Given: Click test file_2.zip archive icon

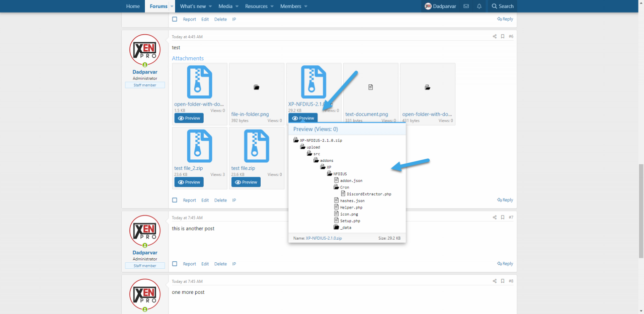Looking at the screenshot, I should click(x=200, y=146).
